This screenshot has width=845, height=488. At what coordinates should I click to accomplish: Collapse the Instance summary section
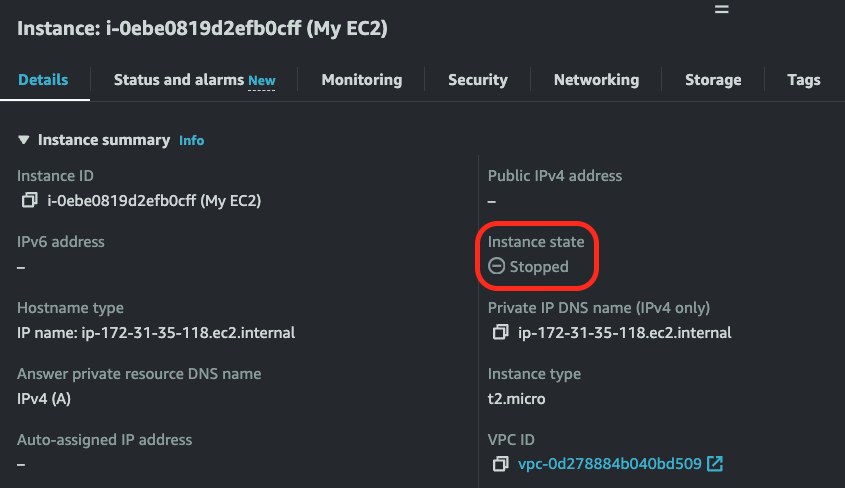23,140
